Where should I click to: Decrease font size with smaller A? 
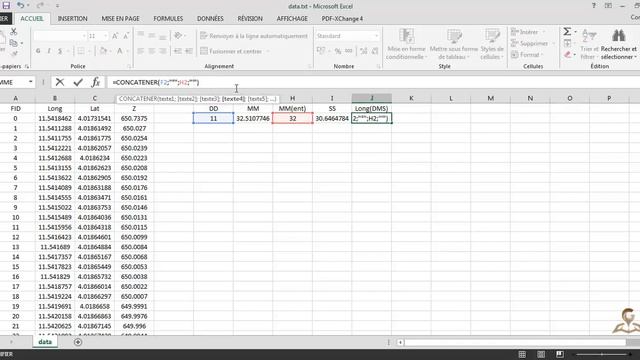[x=126, y=36]
